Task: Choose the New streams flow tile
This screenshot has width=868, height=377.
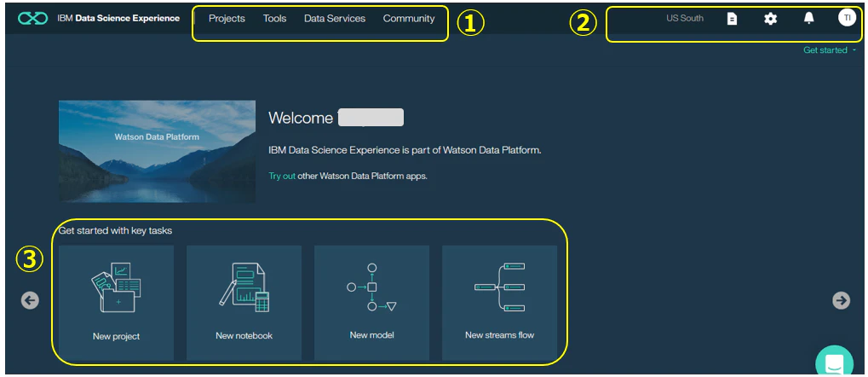Action: click(499, 303)
